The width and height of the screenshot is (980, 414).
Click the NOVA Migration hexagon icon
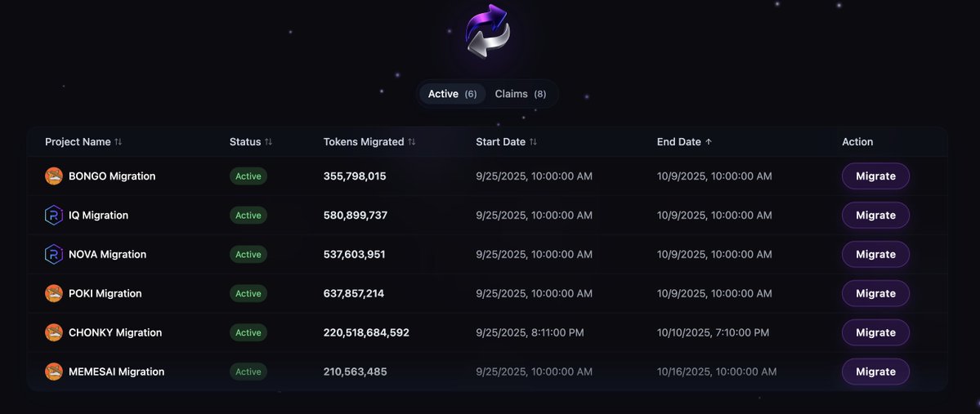coord(54,254)
